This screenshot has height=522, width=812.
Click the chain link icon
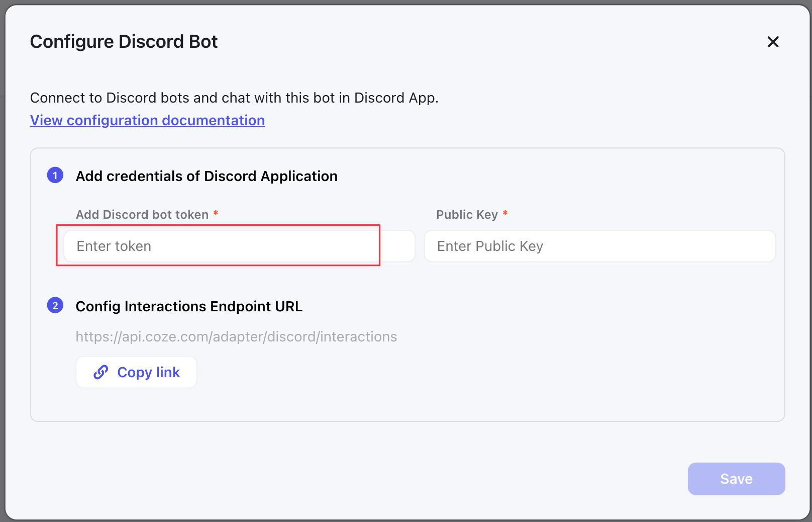[101, 372]
